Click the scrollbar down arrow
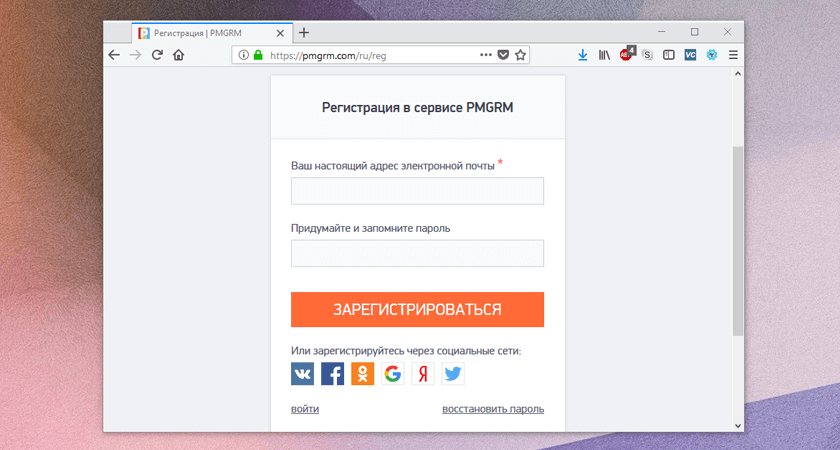Screen dimensions: 840x450 pos(738,426)
